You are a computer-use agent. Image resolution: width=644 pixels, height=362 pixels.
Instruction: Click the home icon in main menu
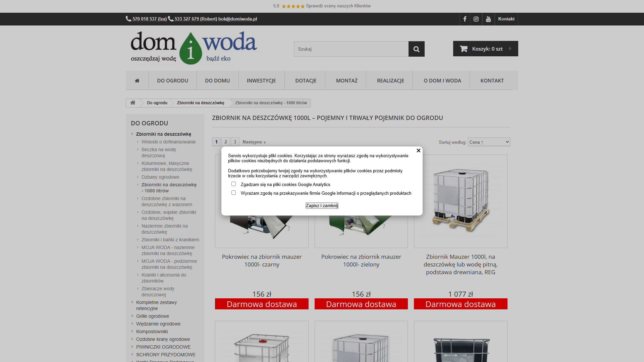click(137, 80)
